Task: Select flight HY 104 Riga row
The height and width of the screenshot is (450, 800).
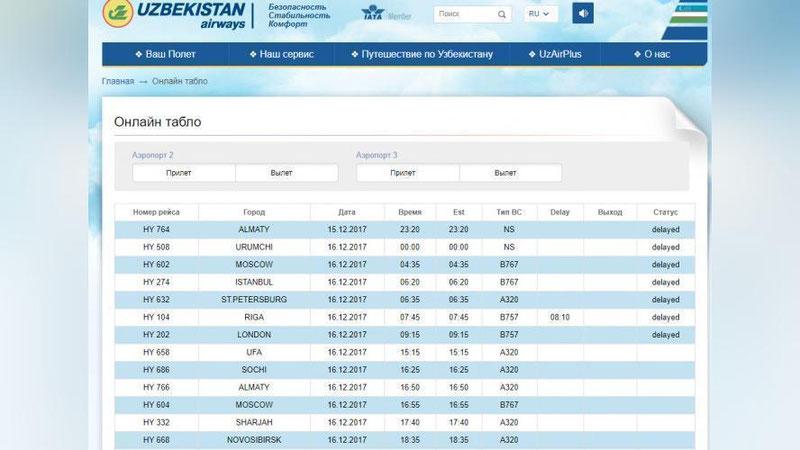Action: pos(400,317)
